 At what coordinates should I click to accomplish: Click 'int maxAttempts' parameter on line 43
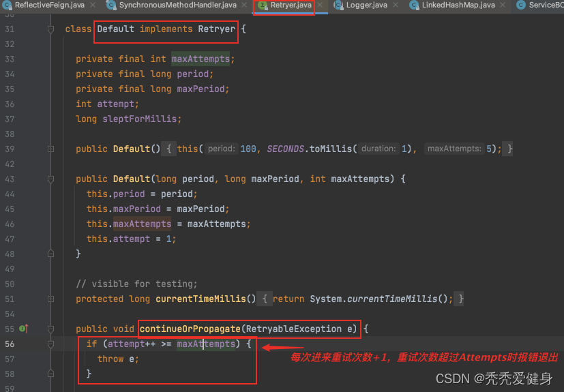click(x=350, y=179)
